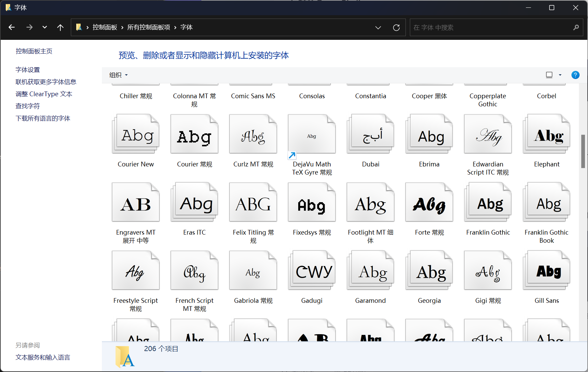Select the Elephant font icon
The image size is (588, 372).
click(x=547, y=134)
